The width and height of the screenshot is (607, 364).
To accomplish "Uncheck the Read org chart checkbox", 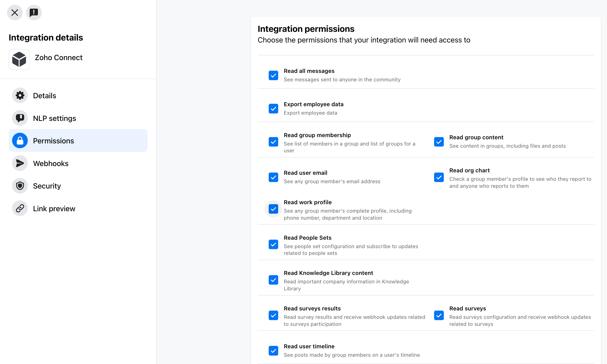I will coord(439,177).
